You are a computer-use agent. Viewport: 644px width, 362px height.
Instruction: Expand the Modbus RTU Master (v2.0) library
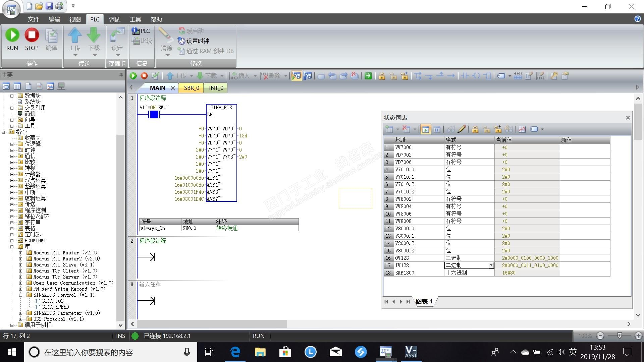point(21,253)
